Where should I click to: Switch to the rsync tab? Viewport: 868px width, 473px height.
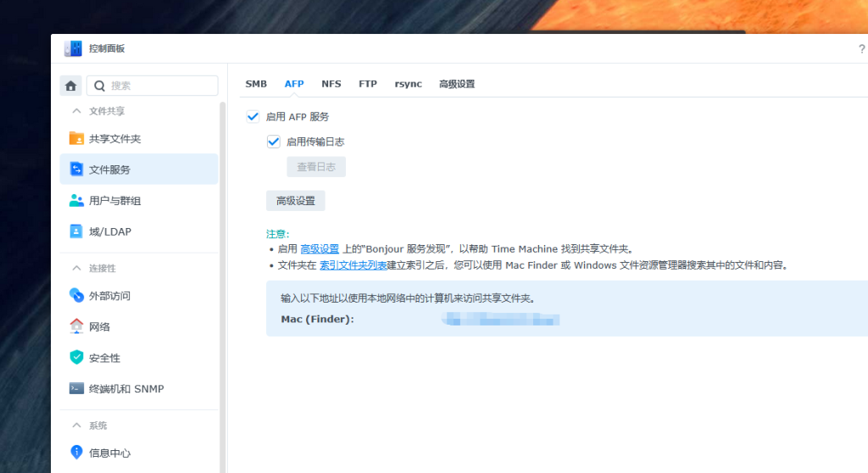tap(408, 84)
